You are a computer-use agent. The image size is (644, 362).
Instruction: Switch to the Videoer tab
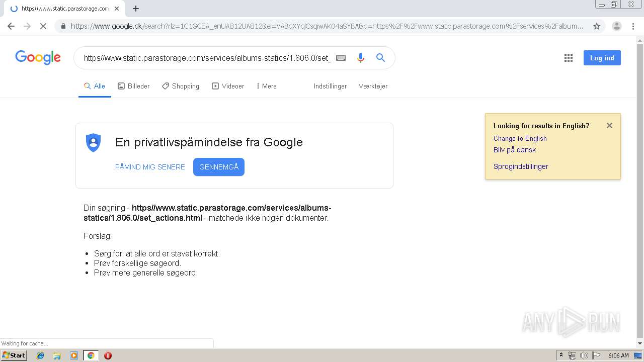(228, 86)
